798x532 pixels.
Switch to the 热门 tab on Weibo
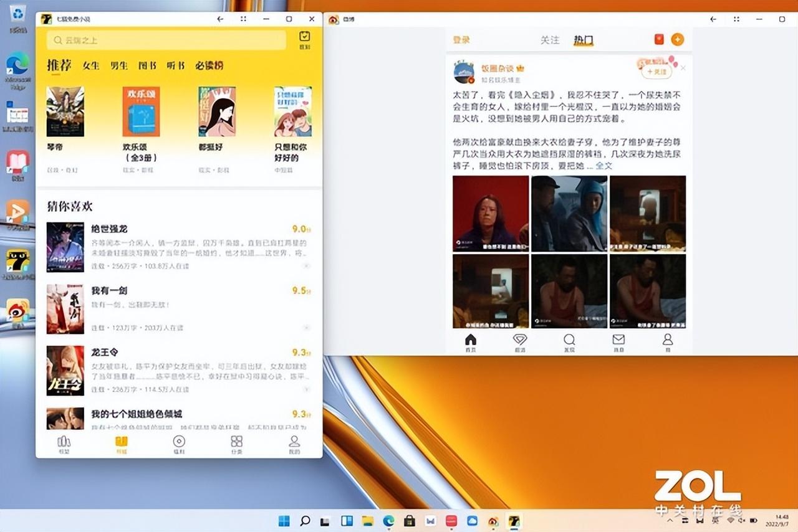tap(584, 39)
